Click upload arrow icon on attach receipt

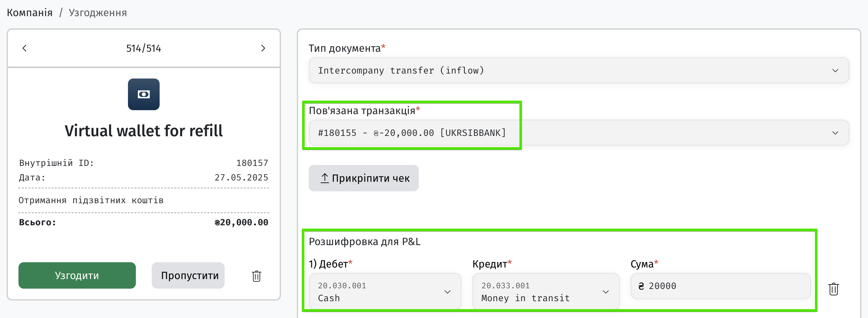tap(324, 178)
